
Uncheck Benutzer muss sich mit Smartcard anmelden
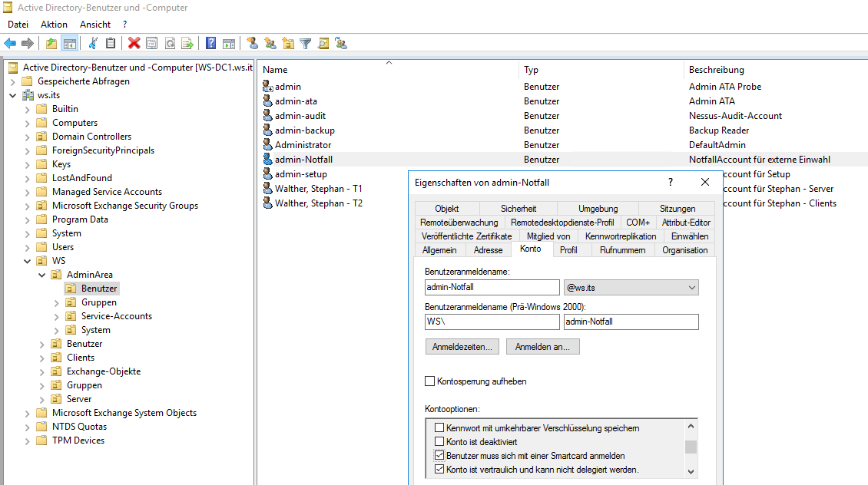(439, 455)
